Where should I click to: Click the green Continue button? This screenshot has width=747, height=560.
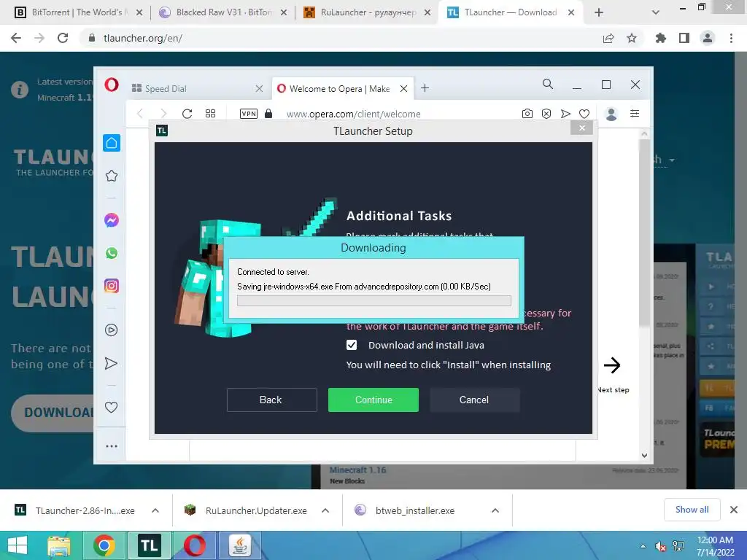[x=373, y=400]
